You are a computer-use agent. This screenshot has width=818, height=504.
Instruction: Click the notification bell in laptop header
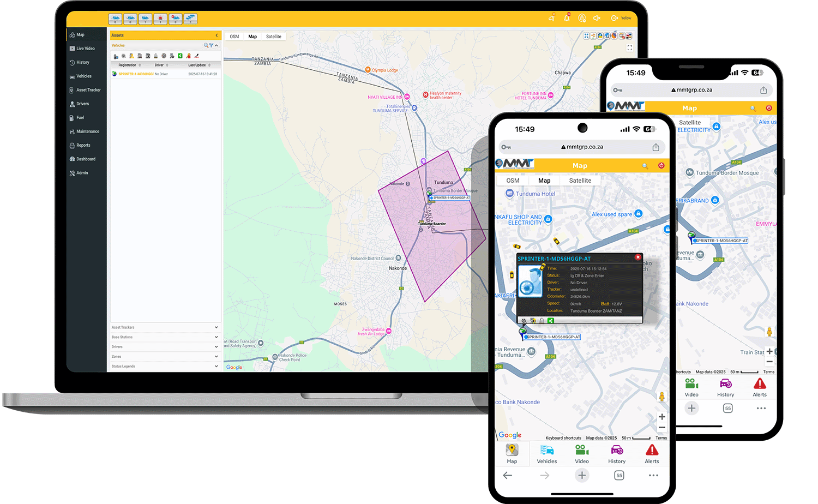[x=567, y=19]
